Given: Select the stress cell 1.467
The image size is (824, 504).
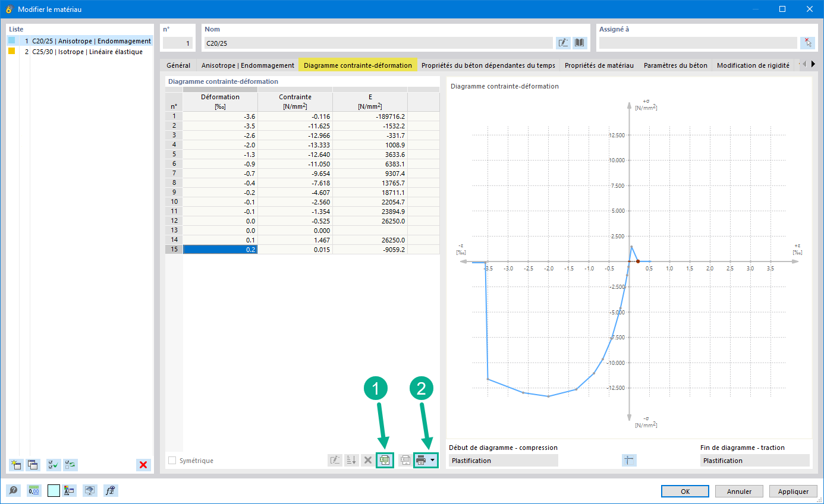Looking at the screenshot, I should coord(295,240).
